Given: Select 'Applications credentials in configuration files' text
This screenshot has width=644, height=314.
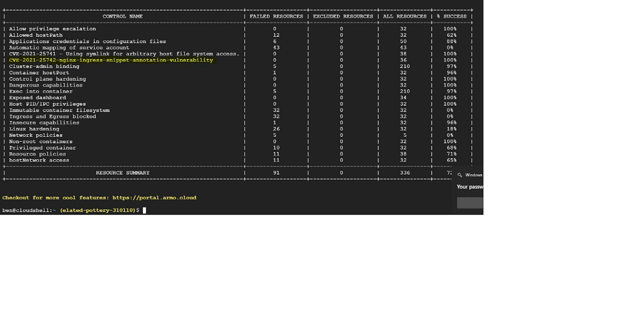Looking at the screenshot, I should coord(88,41).
